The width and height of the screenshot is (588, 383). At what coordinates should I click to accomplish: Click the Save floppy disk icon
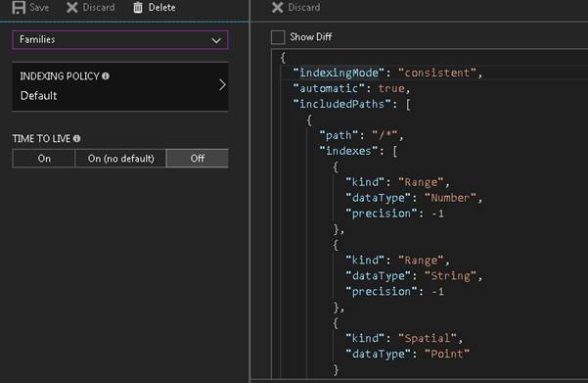tap(19, 7)
